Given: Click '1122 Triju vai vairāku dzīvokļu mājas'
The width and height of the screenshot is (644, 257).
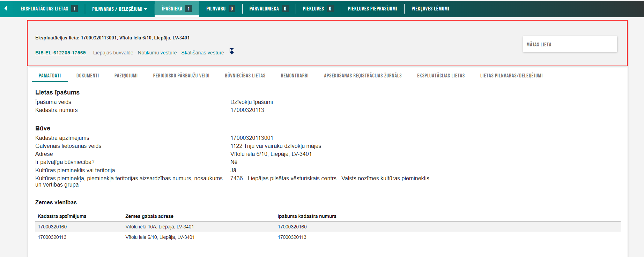Looking at the screenshot, I should point(276,146).
